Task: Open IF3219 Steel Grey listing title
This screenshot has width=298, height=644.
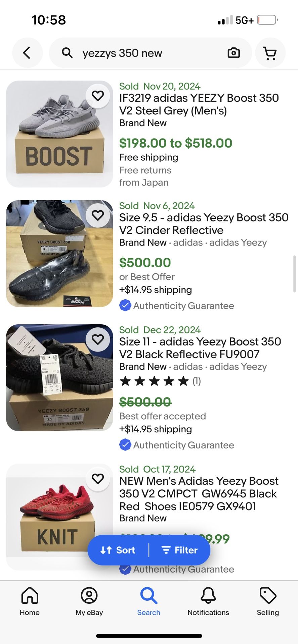Action: [x=199, y=104]
